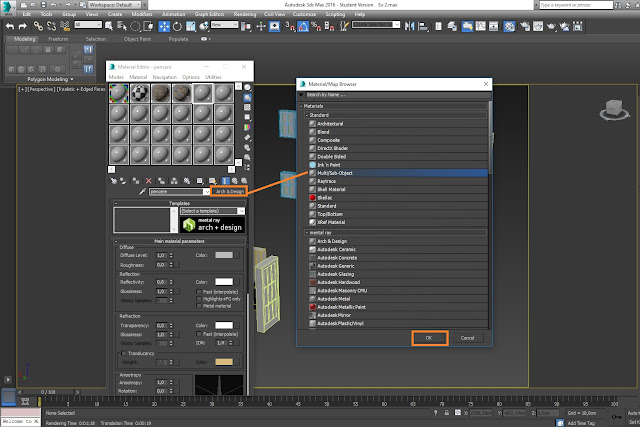Click the Search by Name field
This screenshot has height=427, width=640.
point(394,95)
